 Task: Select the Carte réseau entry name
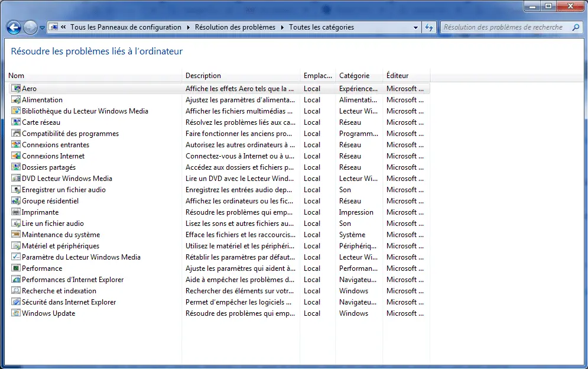41,122
